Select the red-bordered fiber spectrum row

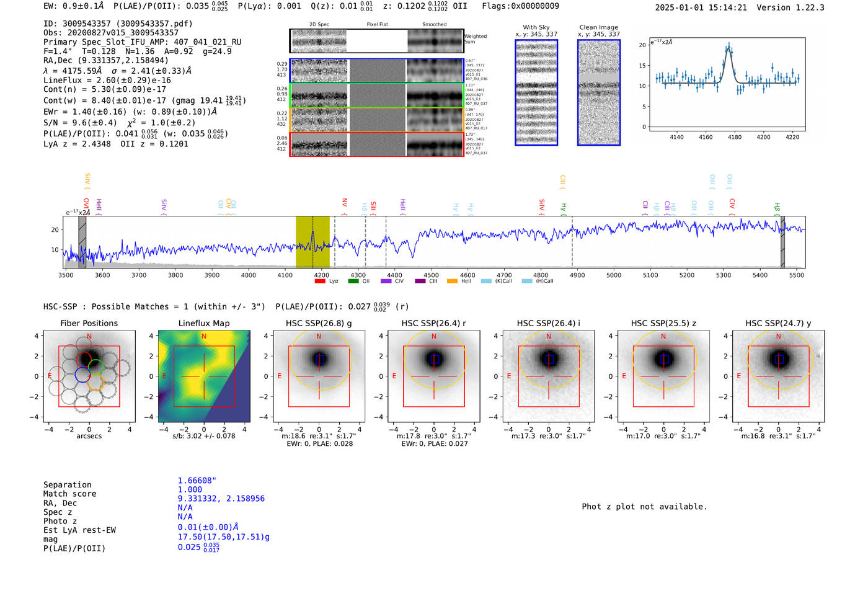(x=376, y=144)
